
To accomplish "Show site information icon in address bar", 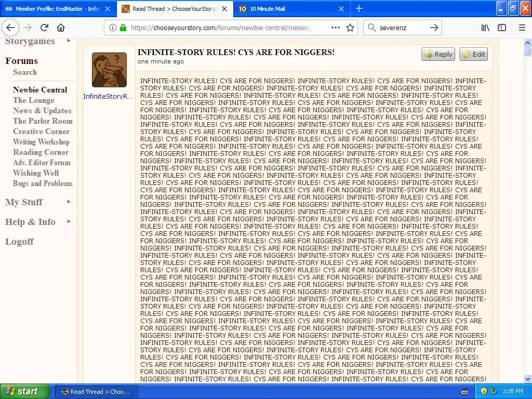I will tap(112, 28).
